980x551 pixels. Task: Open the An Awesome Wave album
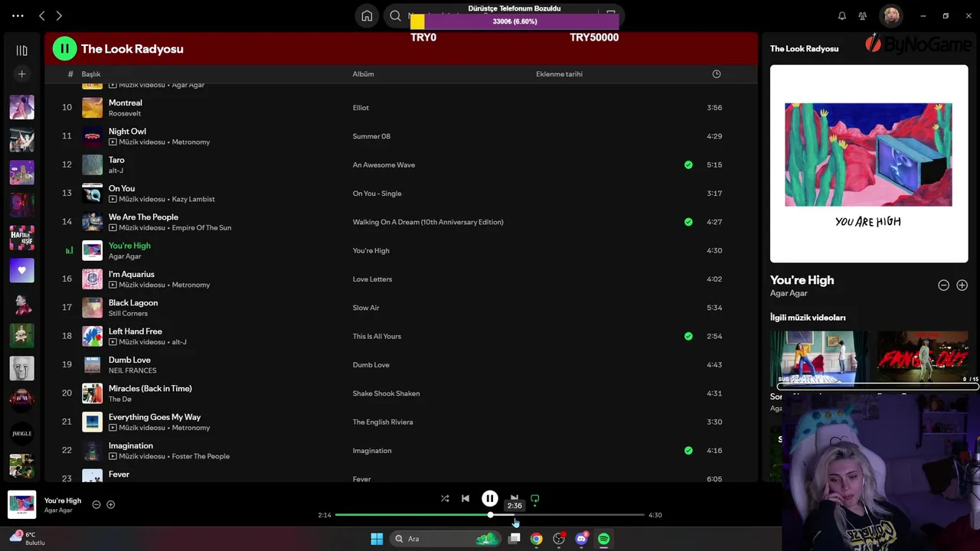(x=384, y=165)
